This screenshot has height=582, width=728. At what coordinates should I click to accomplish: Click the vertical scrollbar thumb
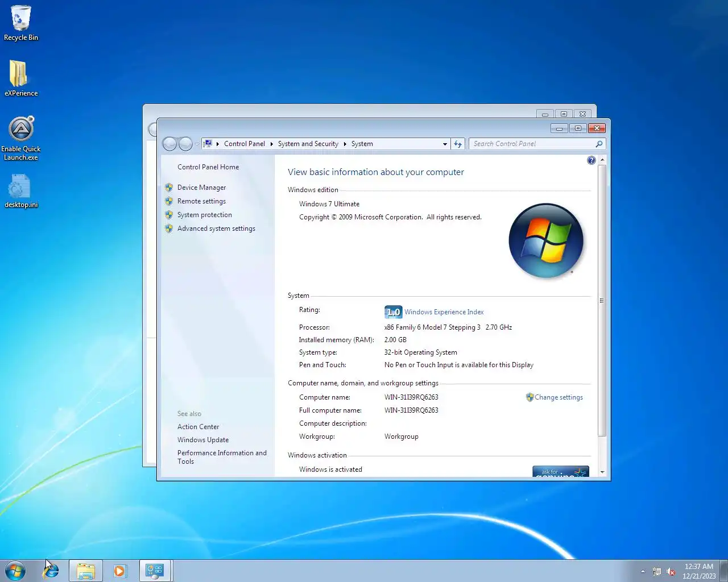click(602, 301)
